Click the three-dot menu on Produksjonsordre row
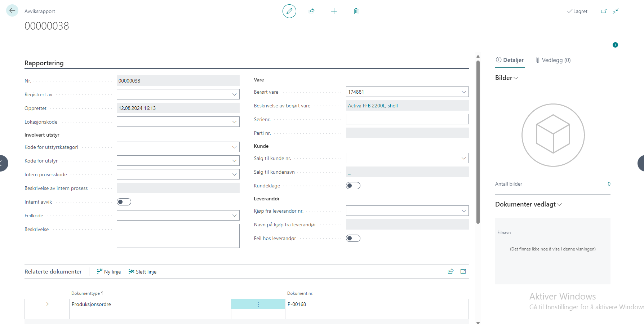644x324 pixels. coord(258,304)
